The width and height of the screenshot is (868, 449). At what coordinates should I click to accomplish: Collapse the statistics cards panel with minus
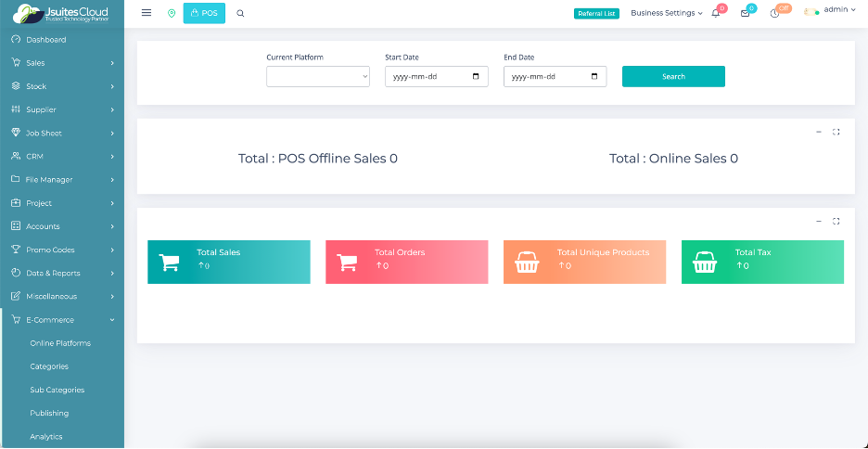[x=819, y=221]
